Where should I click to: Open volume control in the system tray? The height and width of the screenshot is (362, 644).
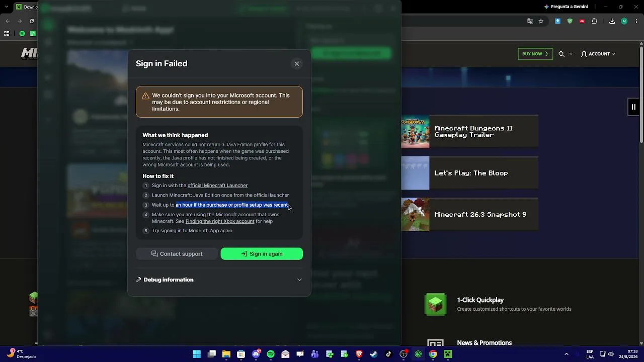point(611,354)
